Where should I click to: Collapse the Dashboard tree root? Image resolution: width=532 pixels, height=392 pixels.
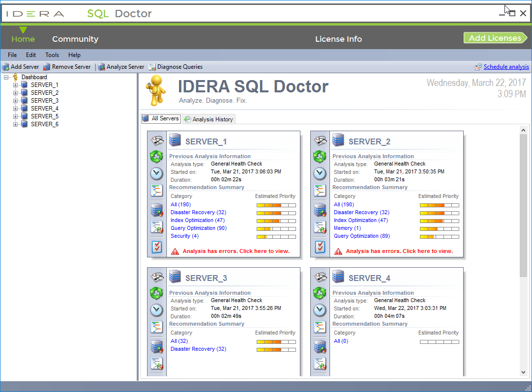click(x=6, y=77)
